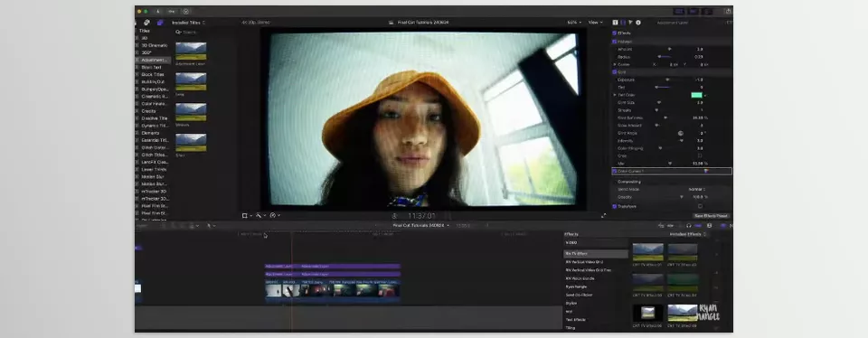Screen dimensions: 868x338
Task: Toggle the Color Curves 1 checkbox
Action: tap(615, 172)
